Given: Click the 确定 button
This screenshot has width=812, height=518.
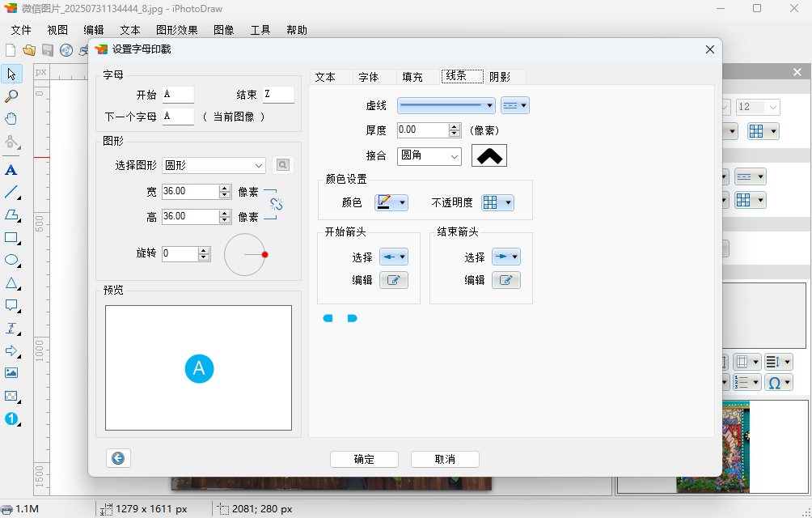Looking at the screenshot, I should coord(364,459).
